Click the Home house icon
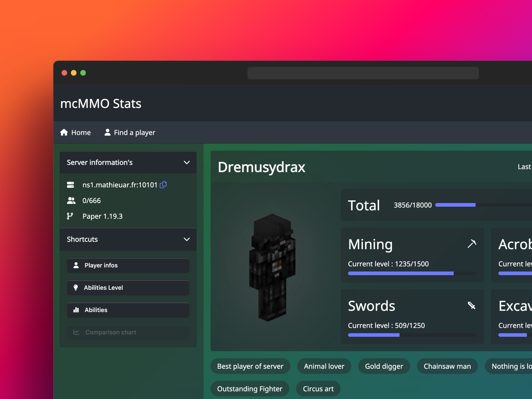The width and height of the screenshot is (532, 399). pos(64,132)
